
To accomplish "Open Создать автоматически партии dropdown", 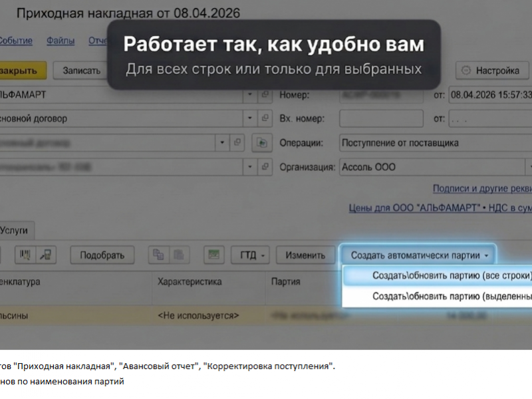I will (x=418, y=255).
